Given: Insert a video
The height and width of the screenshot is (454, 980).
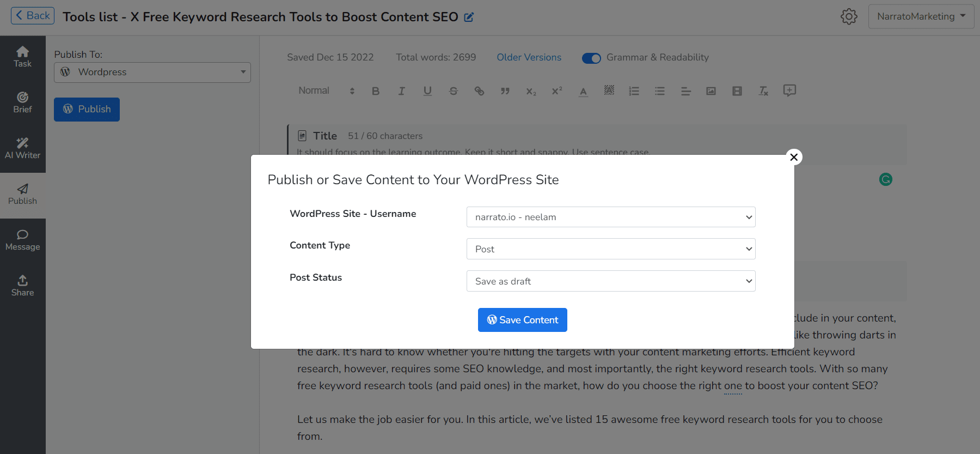Looking at the screenshot, I should pos(737,91).
